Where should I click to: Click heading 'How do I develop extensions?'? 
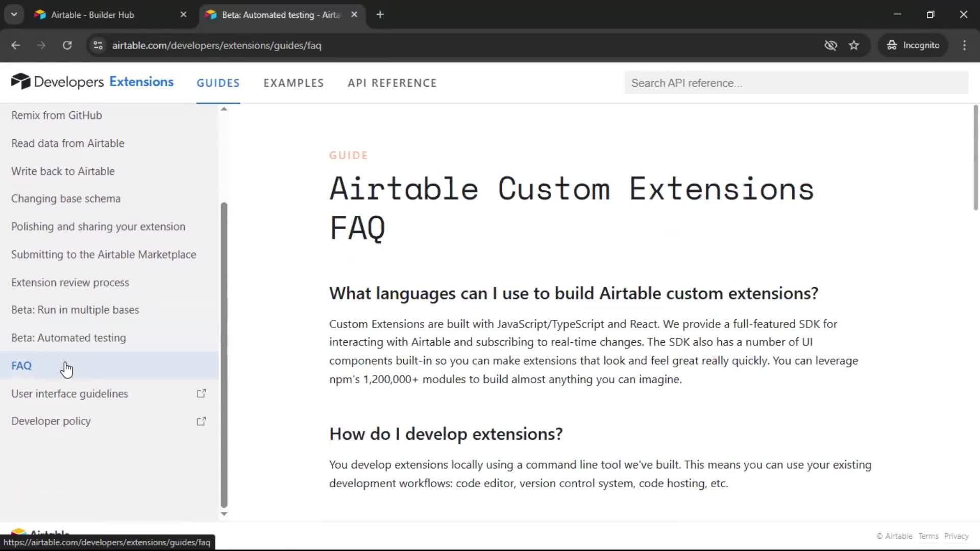(x=446, y=434)
